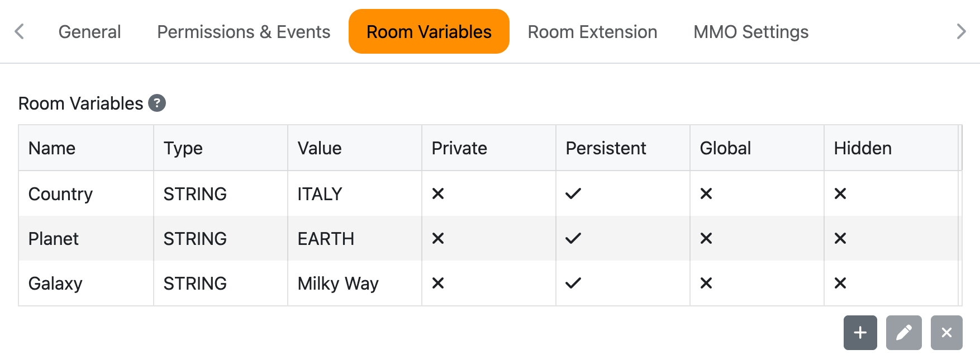Open the General settings section

click(89, 31)
